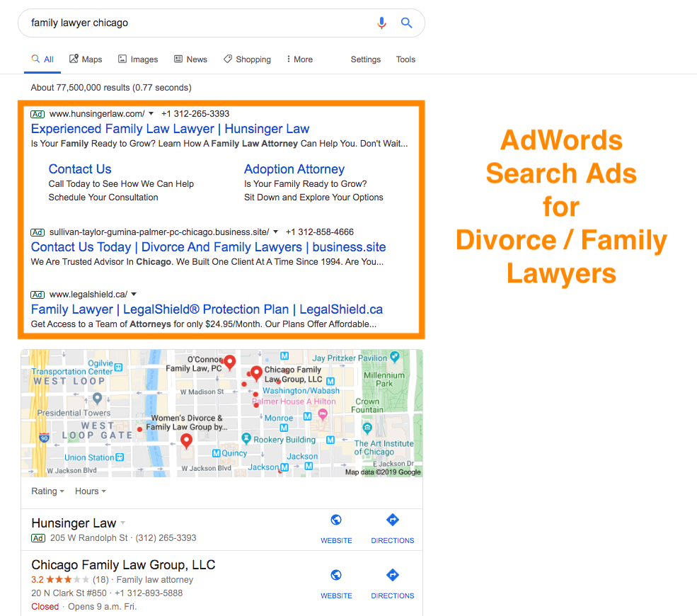Click the Women's Divorce & Family Law pin
Viewport: 697px width, 616px height.
(186, 441)
